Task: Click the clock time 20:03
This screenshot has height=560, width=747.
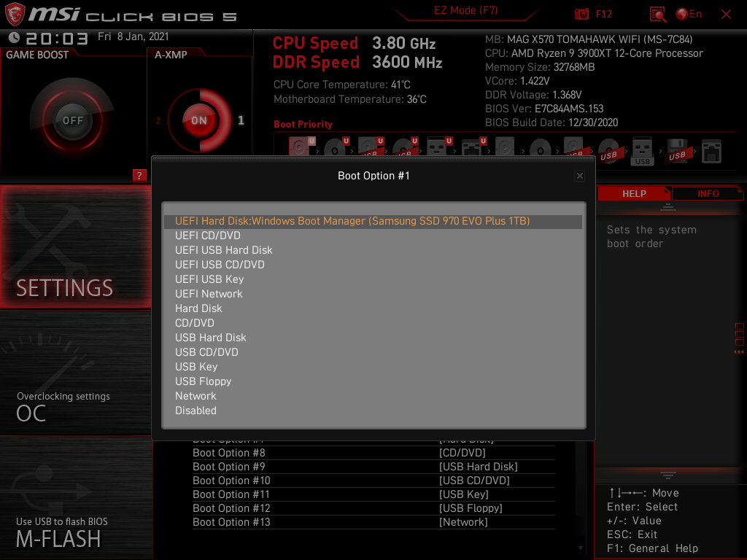Action: [x=57, y=39]
